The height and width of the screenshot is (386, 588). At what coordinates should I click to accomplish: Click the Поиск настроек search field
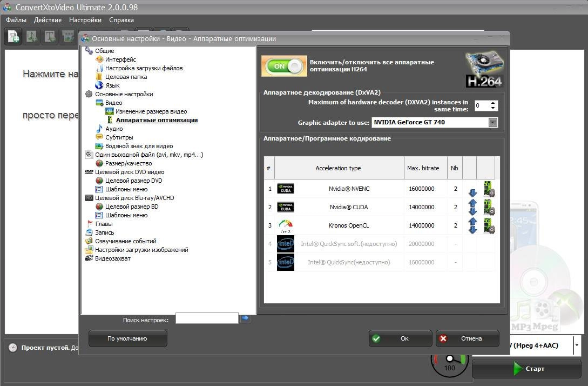pyautogui.click(x=207, y=318)
